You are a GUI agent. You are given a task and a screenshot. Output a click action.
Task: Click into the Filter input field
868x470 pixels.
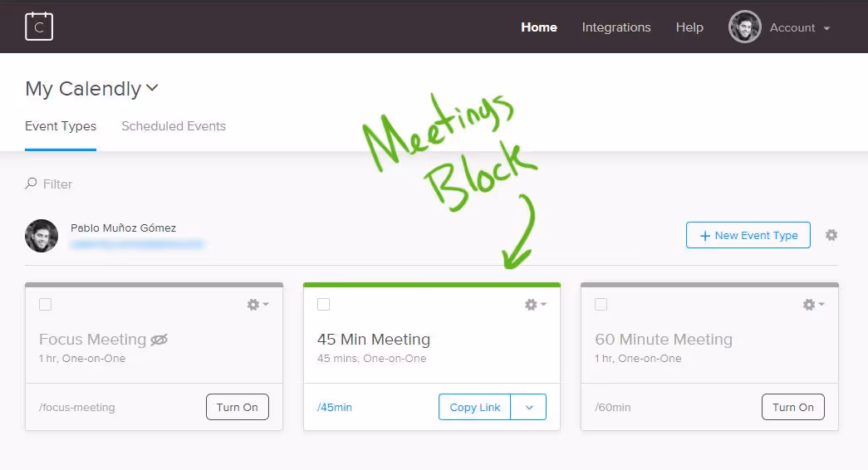coord(57,184)
